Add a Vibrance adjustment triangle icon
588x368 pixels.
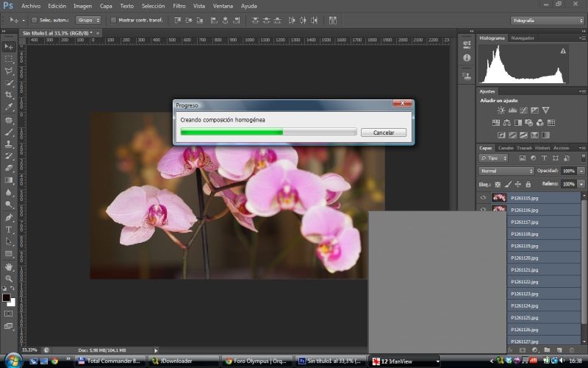545,110
